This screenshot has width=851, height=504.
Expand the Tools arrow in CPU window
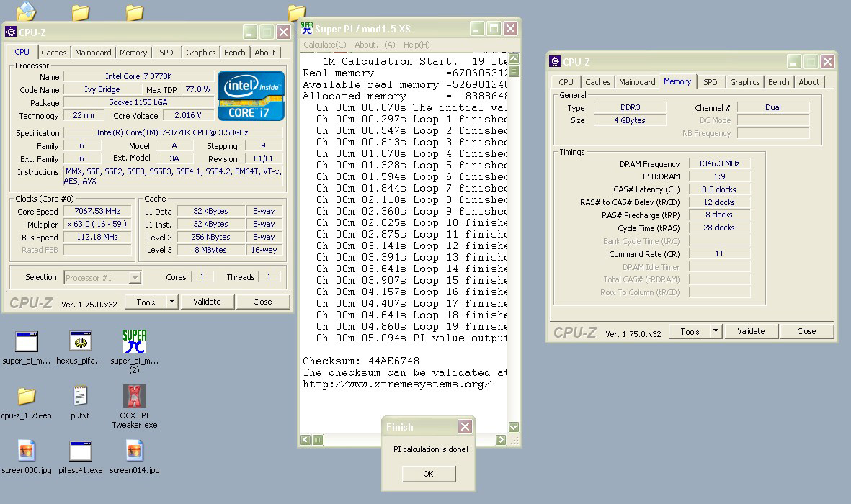[x=171, y=302]
